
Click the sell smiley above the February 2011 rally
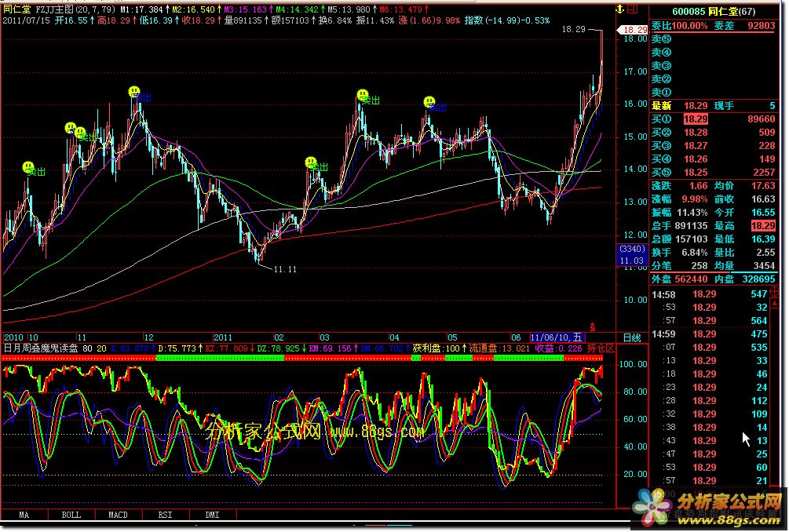pos(311,162)
